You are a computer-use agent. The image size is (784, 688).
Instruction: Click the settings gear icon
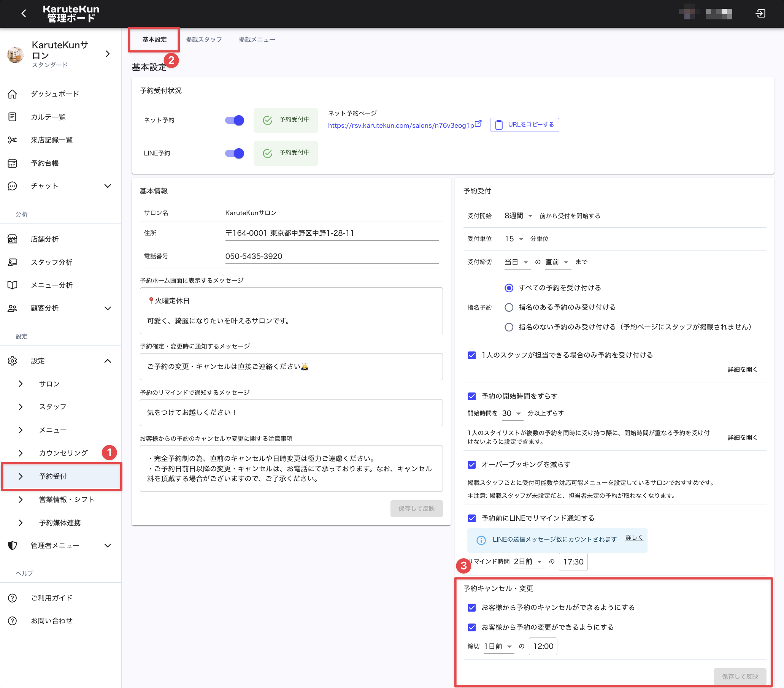pyautogui.click(x=12, y=361)
